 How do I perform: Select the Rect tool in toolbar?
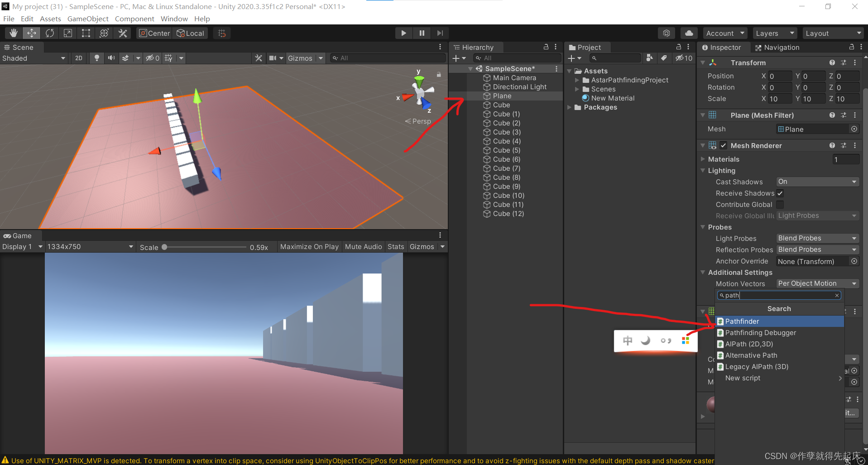coord(86,33)
